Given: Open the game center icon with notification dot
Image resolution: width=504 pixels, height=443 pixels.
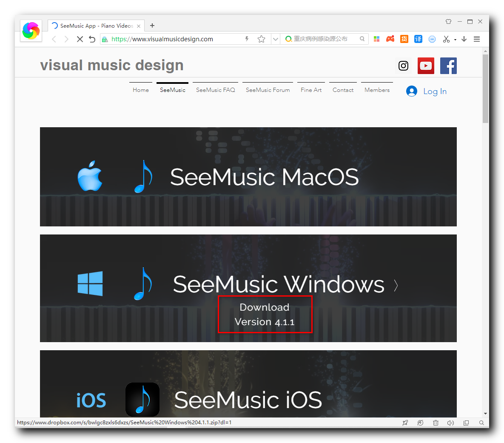Looking at the screenshot, I should pyautogui.click(x=390, y=39).
